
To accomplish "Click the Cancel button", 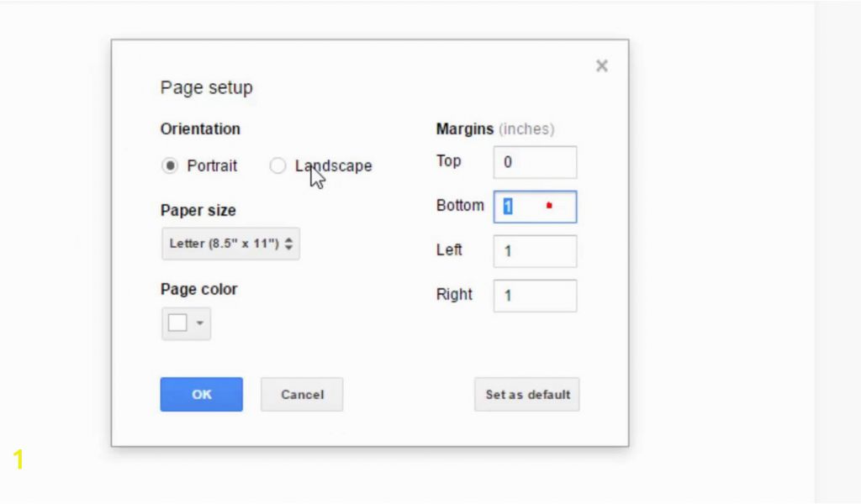I will [302, 395].
